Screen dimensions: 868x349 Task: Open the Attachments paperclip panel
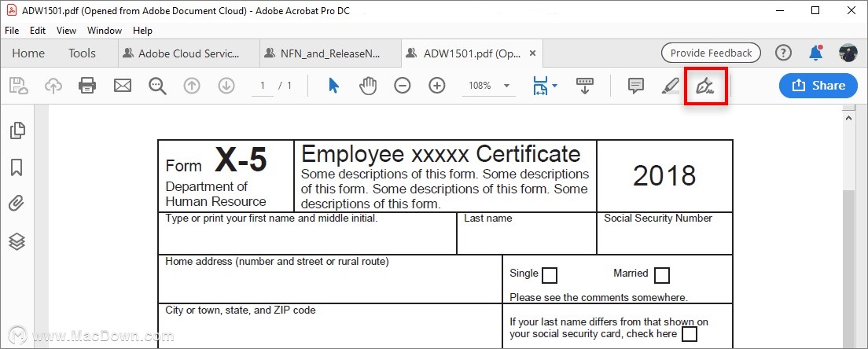(x=17, y=204)
